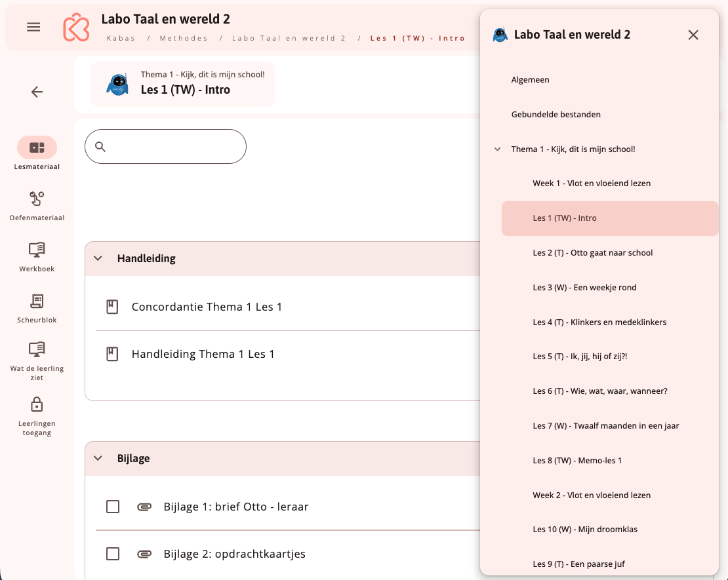Open Bijlage 2: opdrachtkaartjes

pos(234,554)
